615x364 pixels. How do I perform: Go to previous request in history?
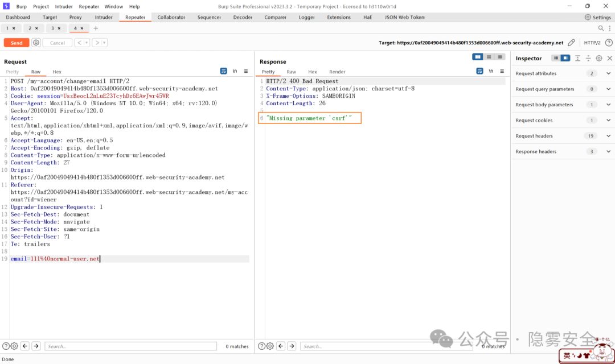pyautogui.click(x=79, y=43)
